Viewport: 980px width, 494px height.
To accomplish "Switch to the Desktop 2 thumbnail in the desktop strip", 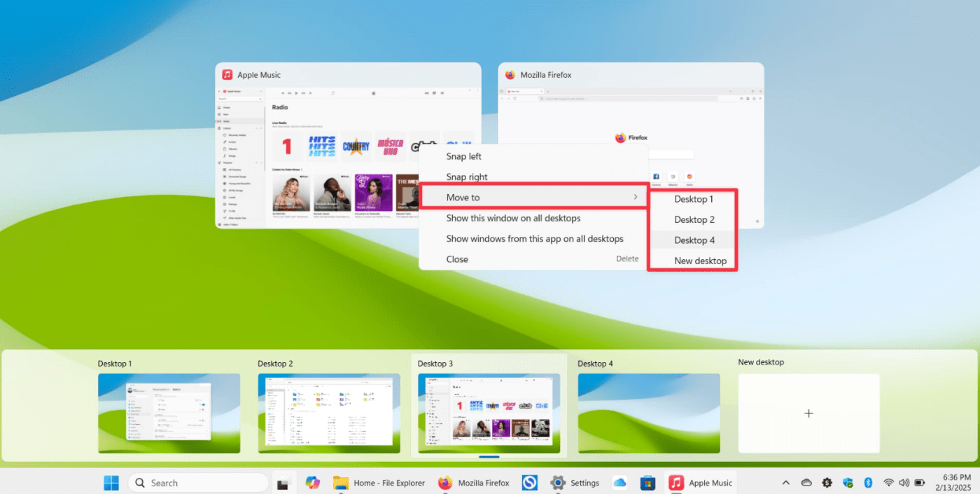I will coord(329,413).
